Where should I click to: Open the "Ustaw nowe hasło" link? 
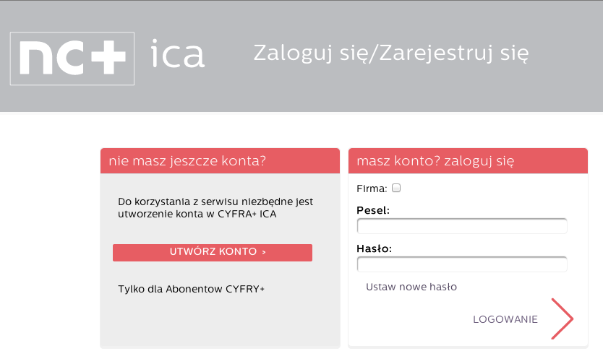pos(411,287)
